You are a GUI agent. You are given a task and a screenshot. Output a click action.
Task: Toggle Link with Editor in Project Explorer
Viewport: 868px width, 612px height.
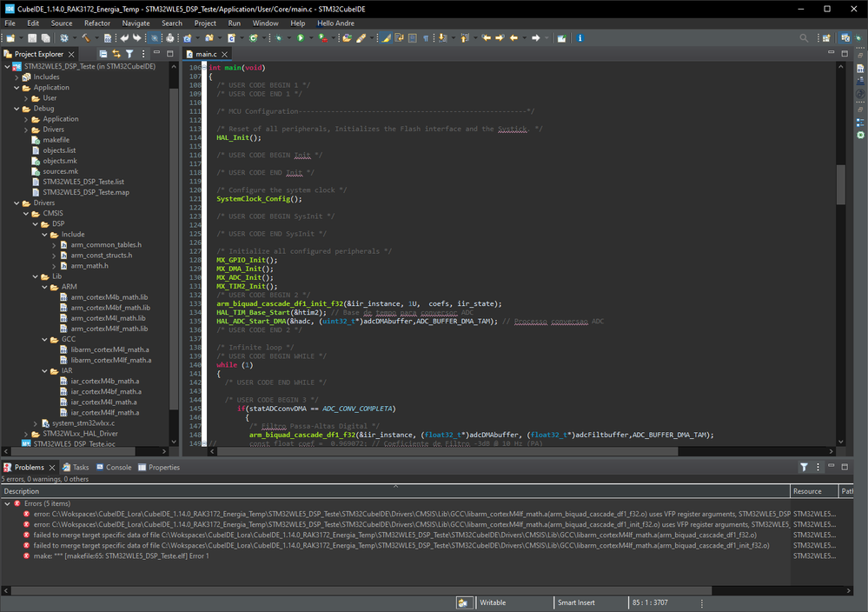pyautogui.click(x=116, y=54)
